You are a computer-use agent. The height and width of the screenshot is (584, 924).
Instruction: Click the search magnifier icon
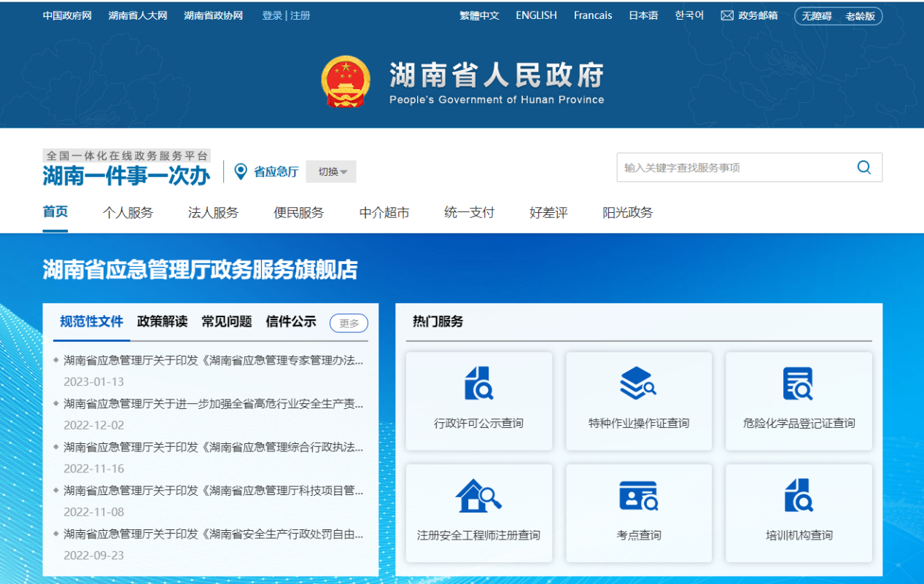(x=863, y=168)
